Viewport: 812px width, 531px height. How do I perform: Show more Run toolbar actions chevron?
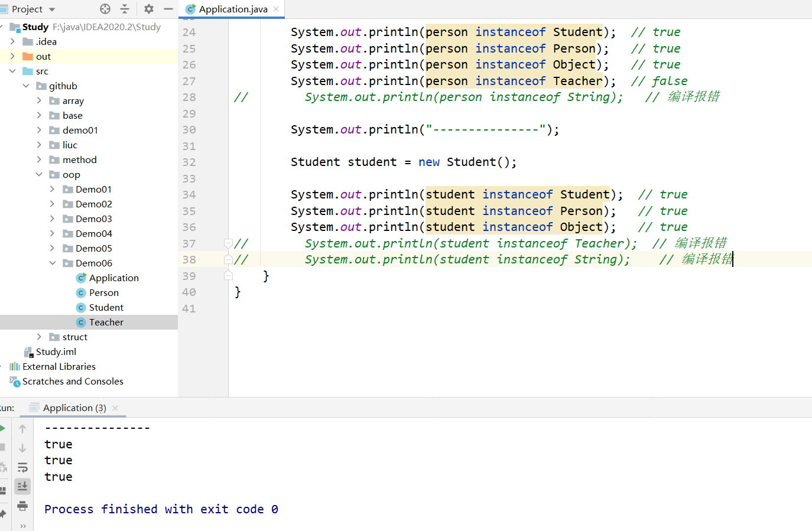pos(22,526)
